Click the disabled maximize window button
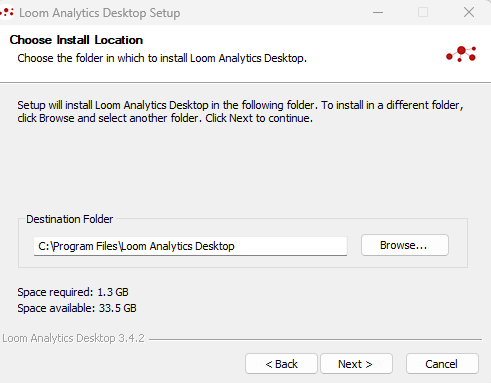491x383 pixels. point(423,13)
